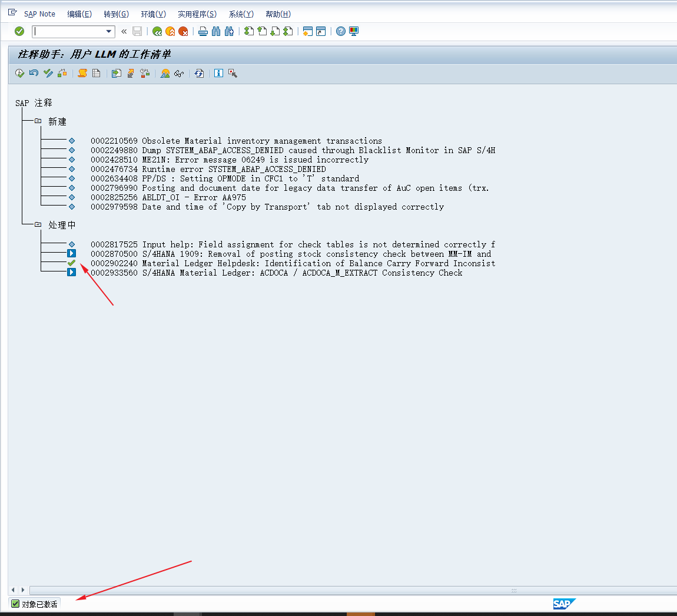Select note 0002634408 PP/DS Setting OPMODE
677x616 pixels.
coord(225,179)
